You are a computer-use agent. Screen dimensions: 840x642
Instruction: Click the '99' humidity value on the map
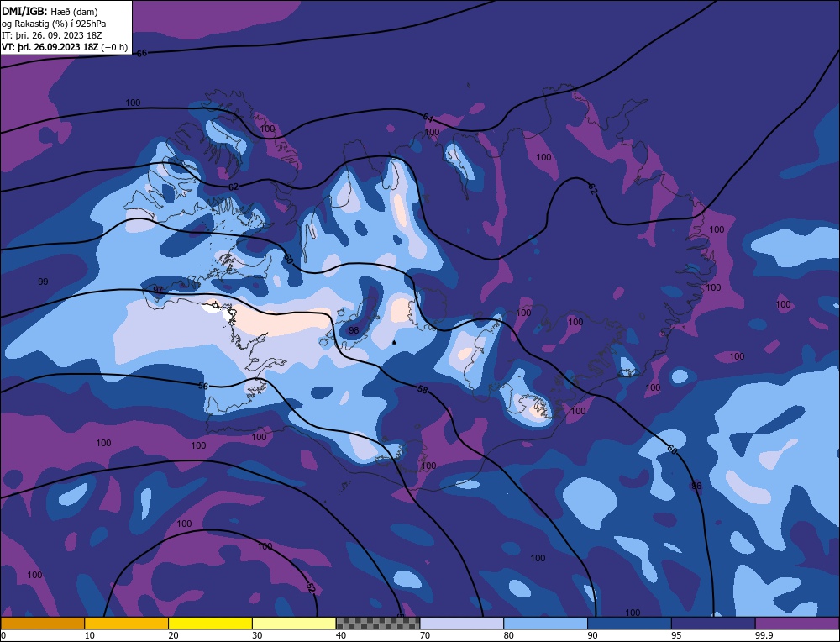point(44,282)
